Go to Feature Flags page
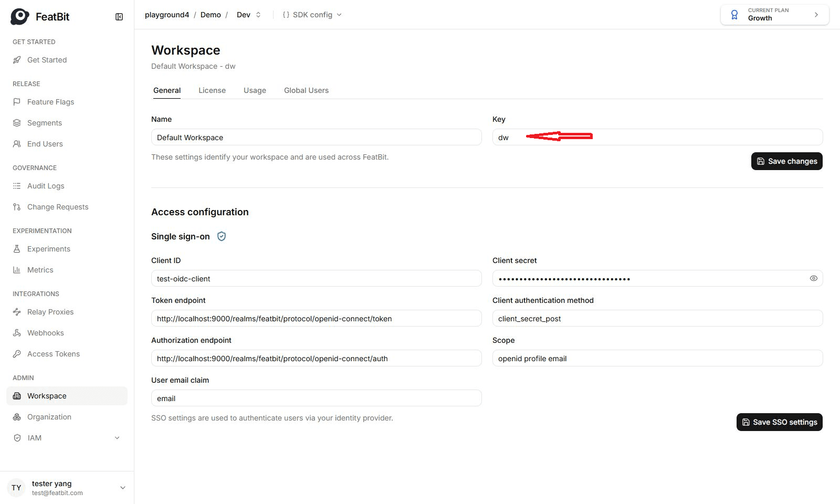 click(x=67, y=102)
